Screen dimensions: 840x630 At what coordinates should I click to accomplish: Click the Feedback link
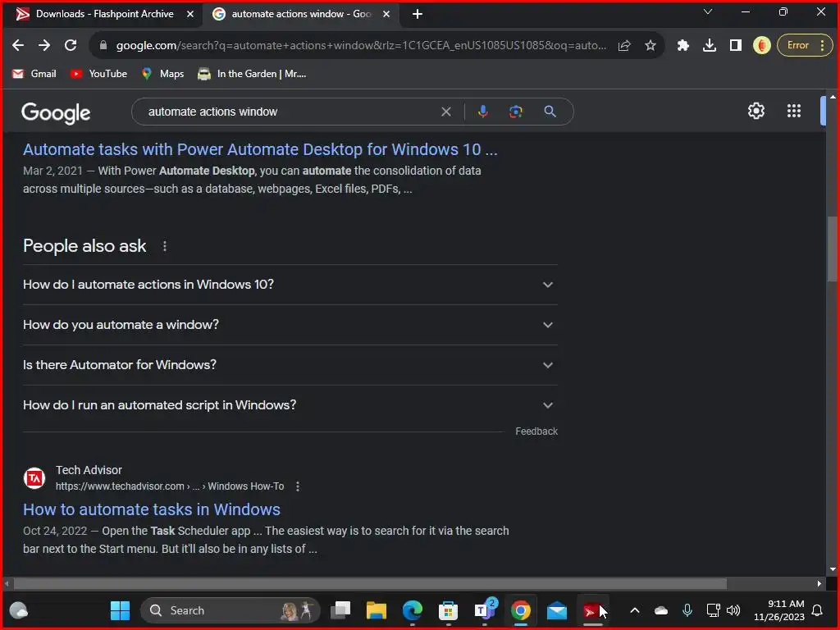click(x=536, y=431)
